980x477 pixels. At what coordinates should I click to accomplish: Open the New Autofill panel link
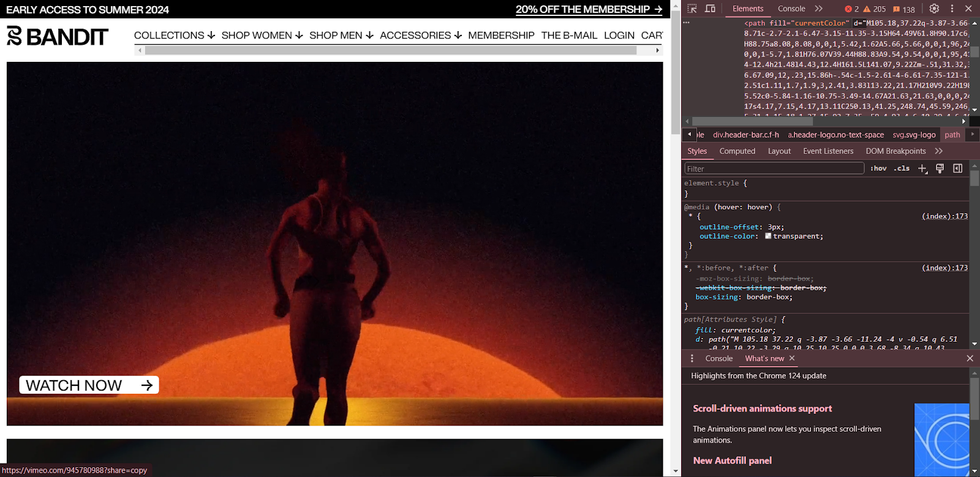(x=732, y=460)
